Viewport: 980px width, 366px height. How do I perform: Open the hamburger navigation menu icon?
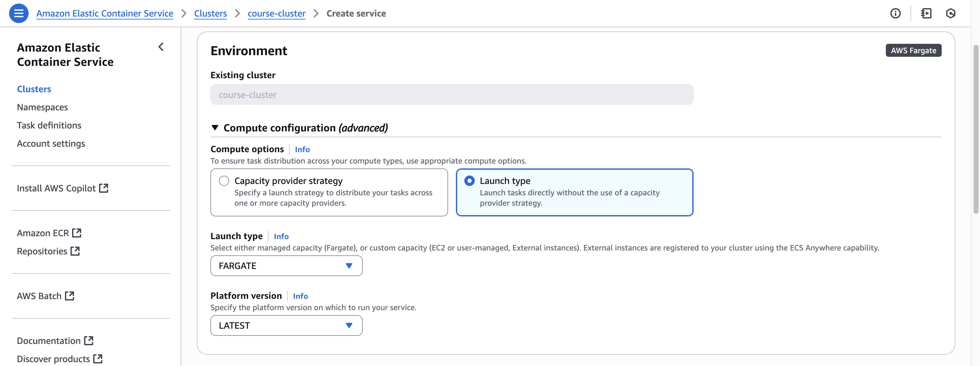pos(18,13)
